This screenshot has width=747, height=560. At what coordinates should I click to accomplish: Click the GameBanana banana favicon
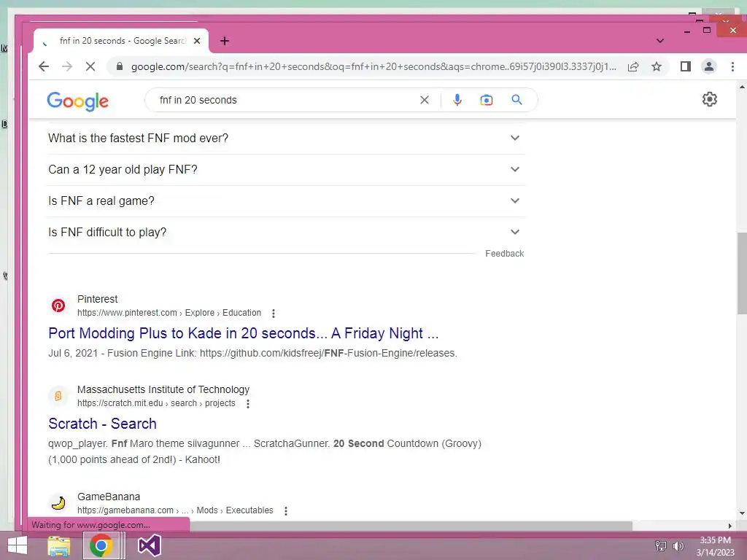coord(58,503)
